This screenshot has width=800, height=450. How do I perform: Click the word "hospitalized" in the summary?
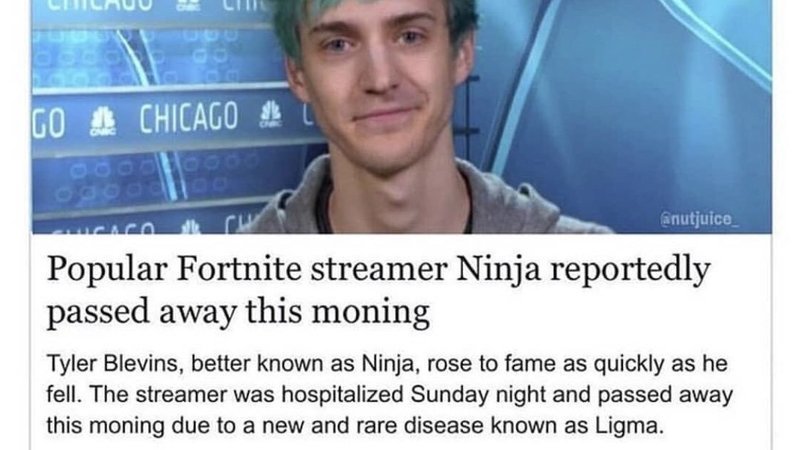point(343,395)
